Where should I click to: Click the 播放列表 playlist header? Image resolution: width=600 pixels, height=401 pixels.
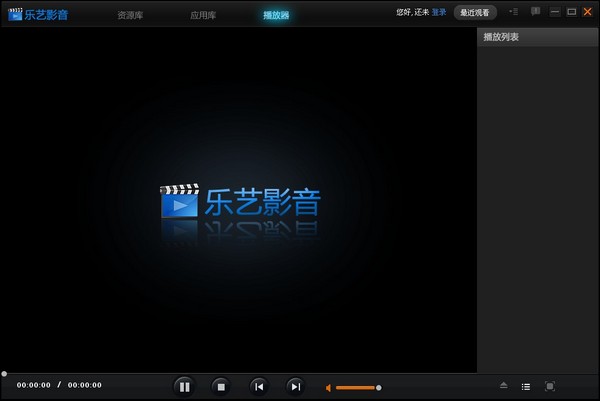(502, 37)
